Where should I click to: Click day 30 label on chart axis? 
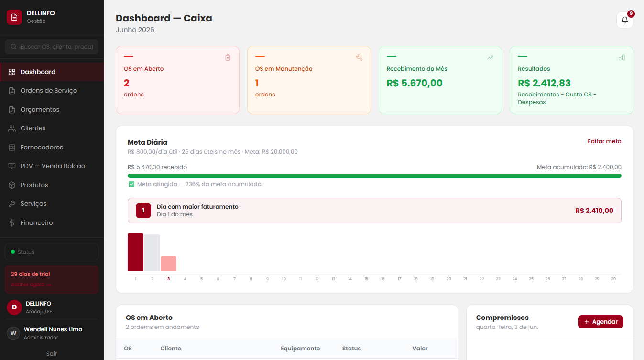[x=613, y=279]
